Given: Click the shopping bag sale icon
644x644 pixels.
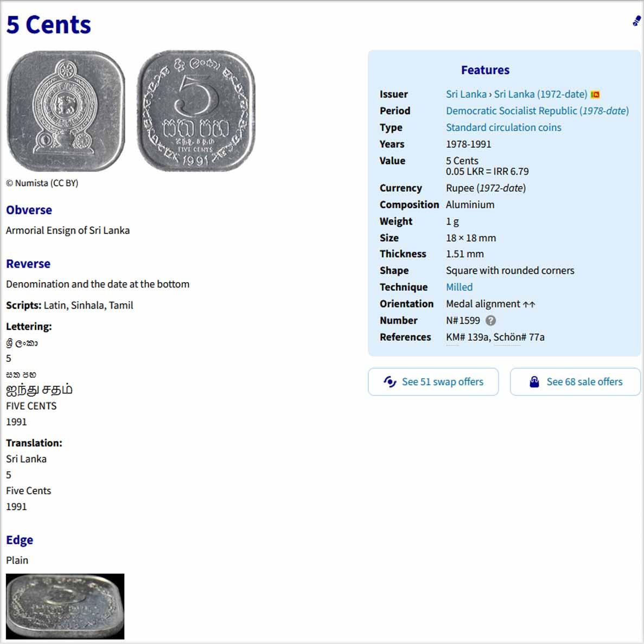Looking at the screenshot, I should click(x=534, y=381).
